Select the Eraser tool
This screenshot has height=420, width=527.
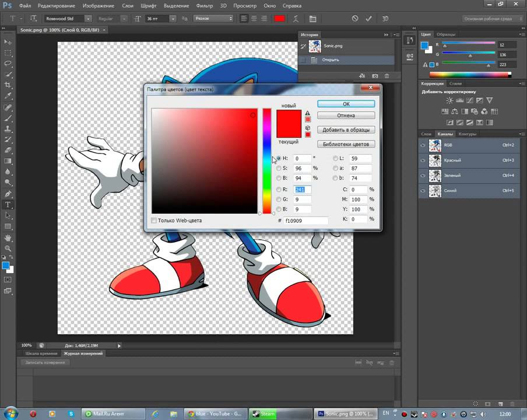point(8,150)
